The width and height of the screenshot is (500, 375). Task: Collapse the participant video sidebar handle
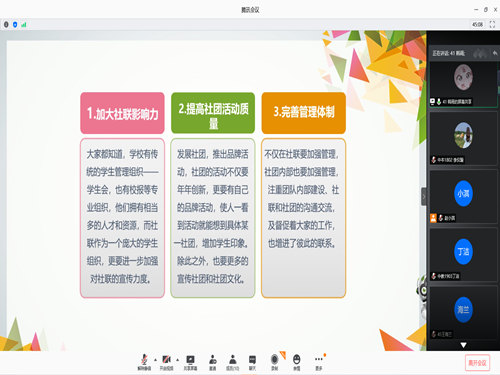424,197
